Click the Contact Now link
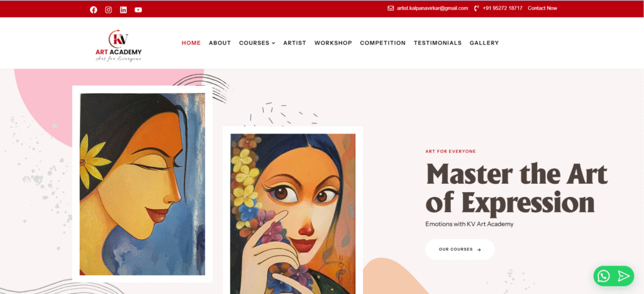Viewport: 644px width, 294px height. tap(542, 8)
